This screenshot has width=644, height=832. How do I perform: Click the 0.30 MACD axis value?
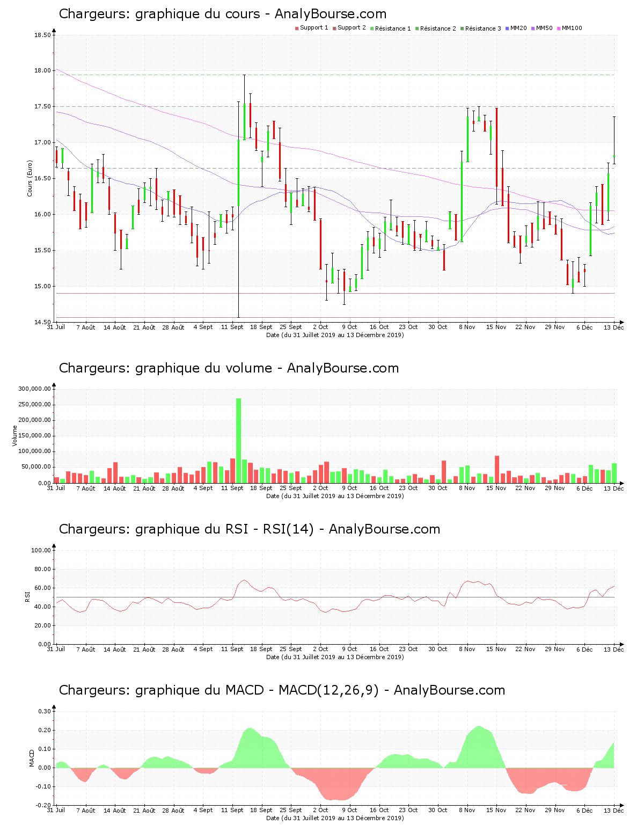45,712
